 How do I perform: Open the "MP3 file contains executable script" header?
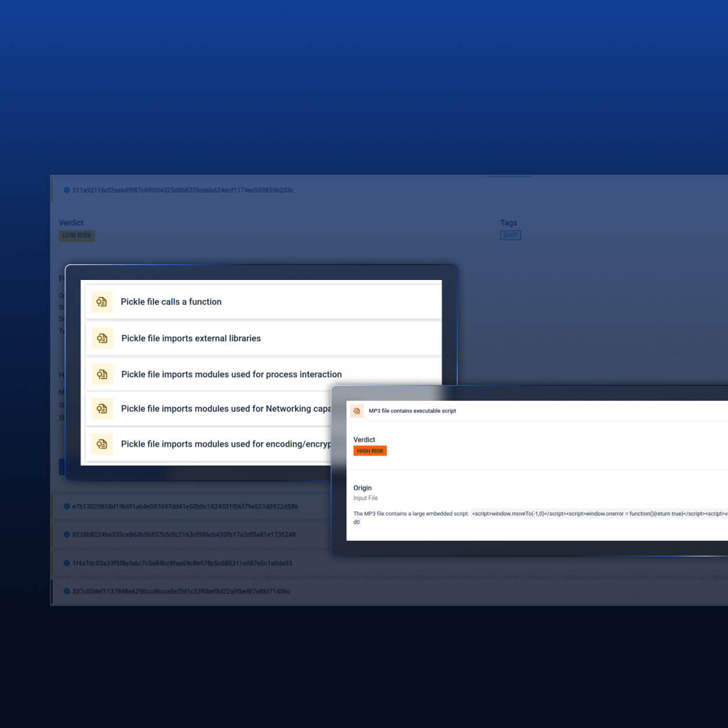(412, 411)
